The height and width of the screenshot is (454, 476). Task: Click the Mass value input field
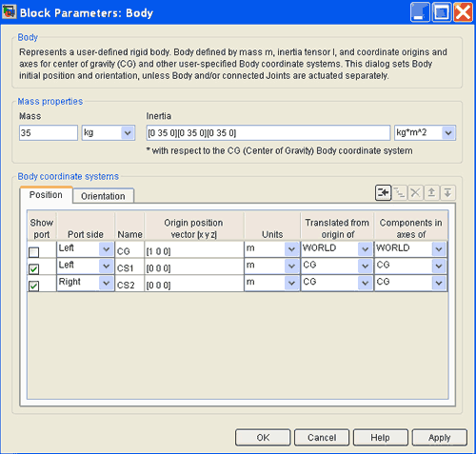click(49, 132)
